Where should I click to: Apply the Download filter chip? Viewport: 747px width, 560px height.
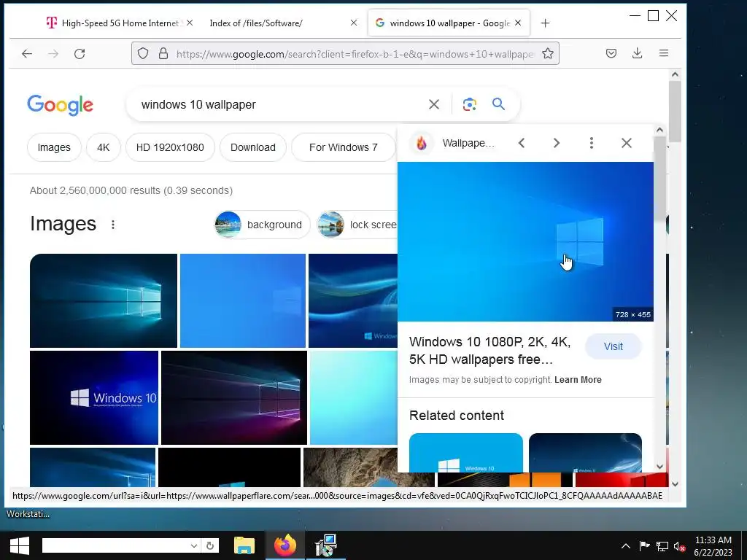[253, 147]
